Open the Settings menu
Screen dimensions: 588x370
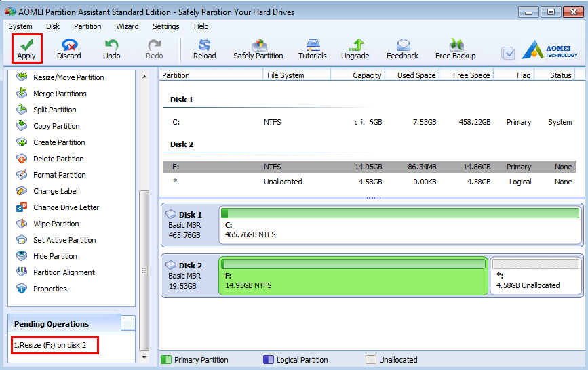(165, 26)
